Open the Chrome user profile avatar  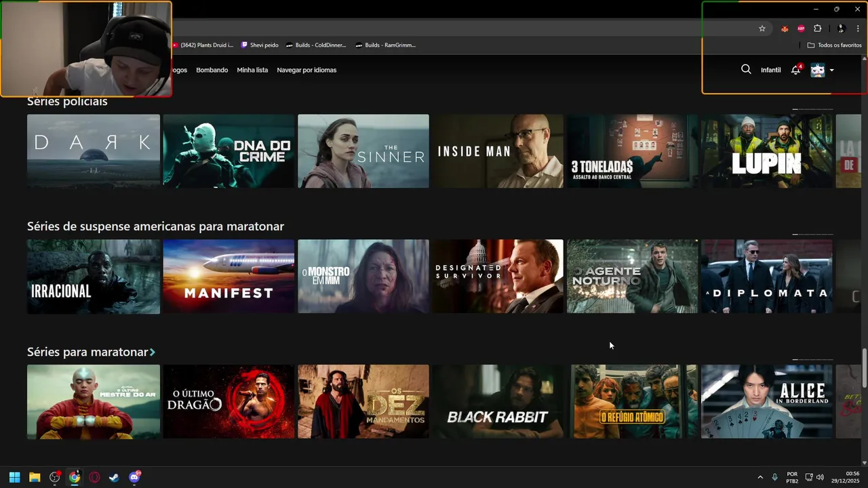point(841,28)
